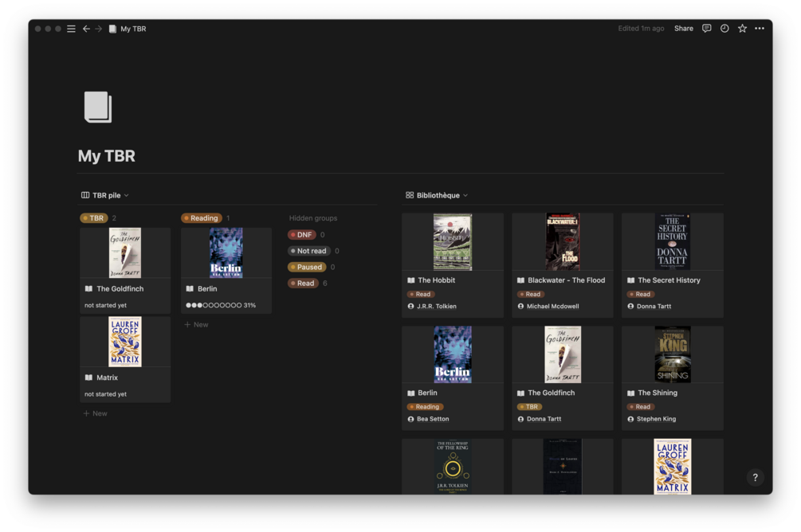The image size is (801, 532).
Task: Open page history clock icon
Action: pos(724,28)
